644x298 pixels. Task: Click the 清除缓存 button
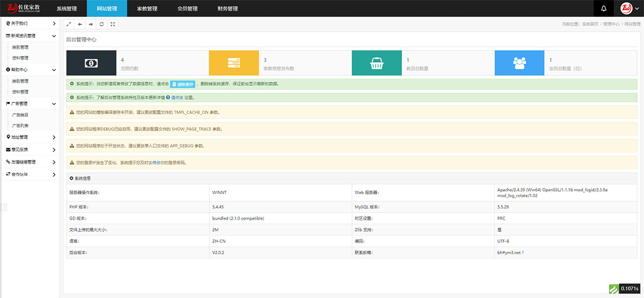pos(182,84)
